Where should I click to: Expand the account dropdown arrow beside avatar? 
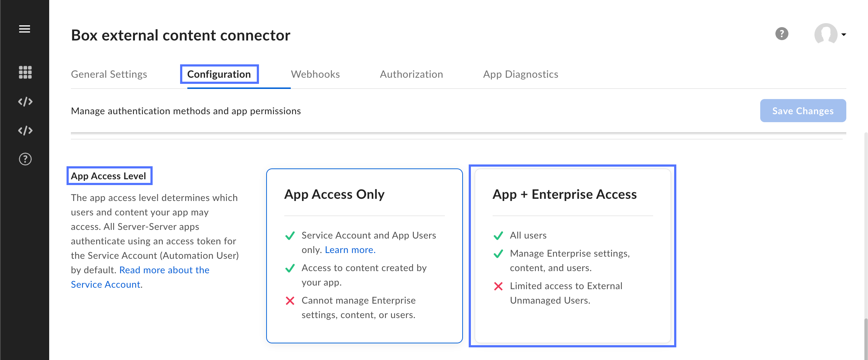coord(844,35)
